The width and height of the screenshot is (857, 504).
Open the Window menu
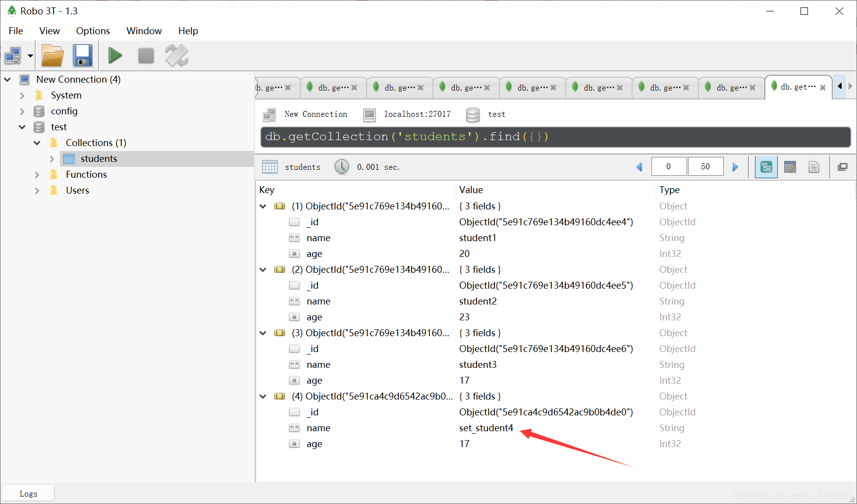click(144, 31)
